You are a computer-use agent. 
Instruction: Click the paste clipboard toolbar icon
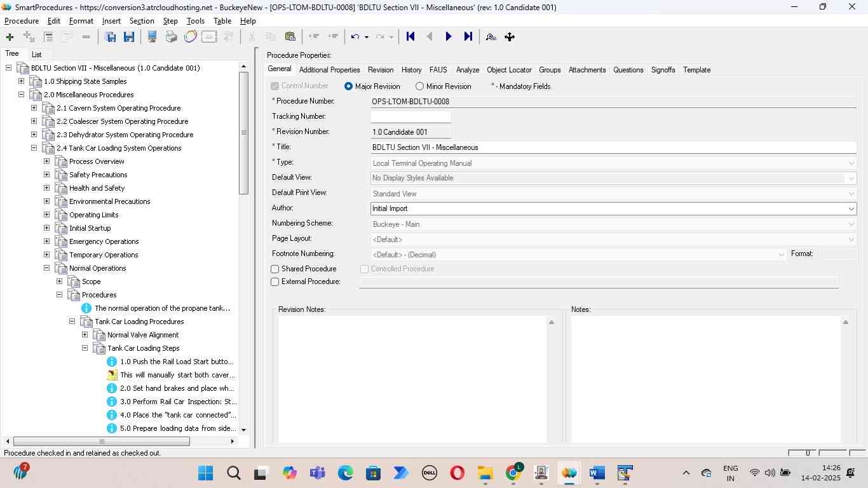click(290, 37)
